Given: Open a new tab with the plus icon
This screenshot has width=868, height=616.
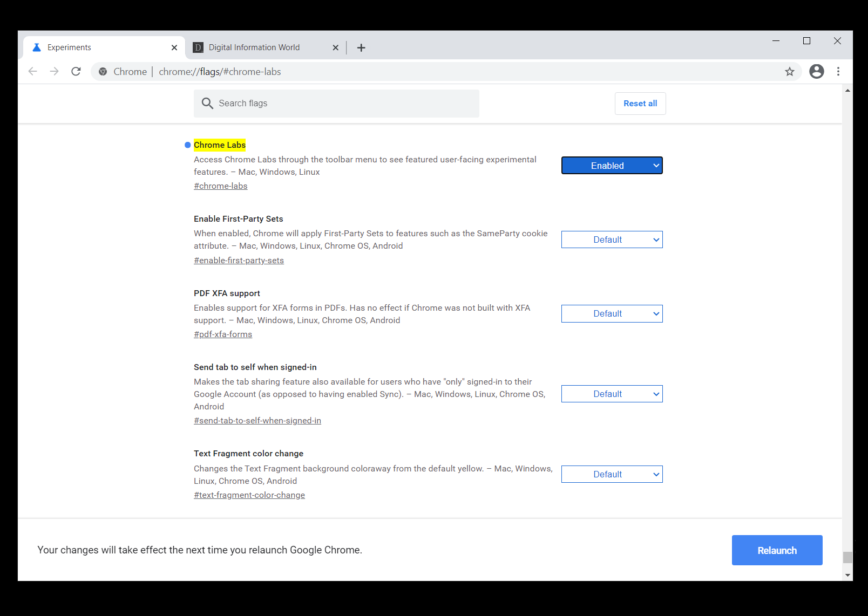Looking at the screenshot, I should click(x=361, y=47).
